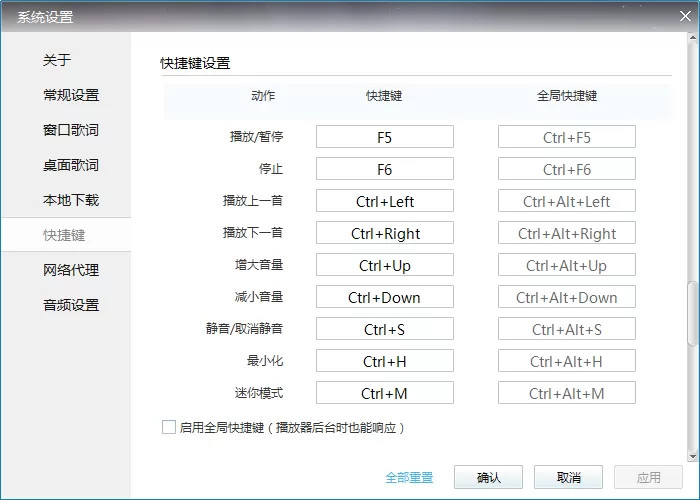The height and width of the screenshot is (500, 700).
Task: Click the 停止 action label
Action: click(271, 169)
